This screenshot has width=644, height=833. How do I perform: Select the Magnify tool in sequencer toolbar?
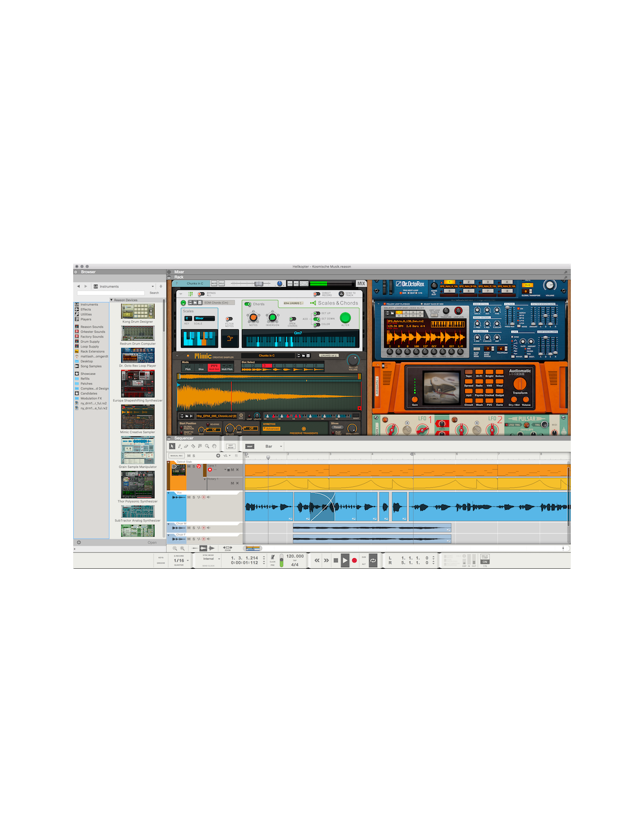pyautogui.click(x=207, y=446)
